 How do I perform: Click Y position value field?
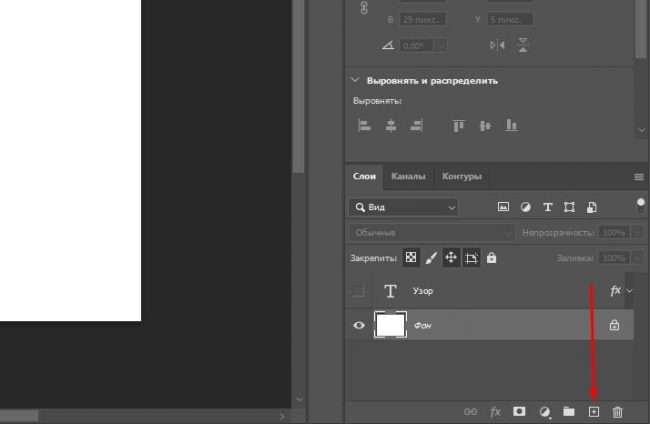[510, 19]
